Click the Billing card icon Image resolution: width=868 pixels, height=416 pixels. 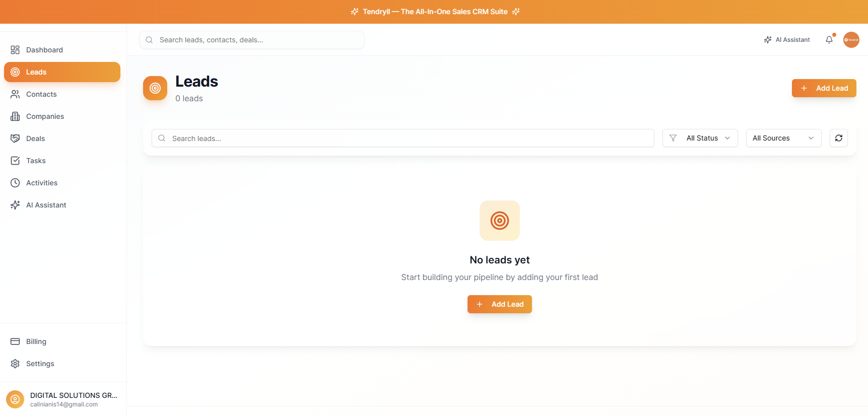tap(15, 341)
